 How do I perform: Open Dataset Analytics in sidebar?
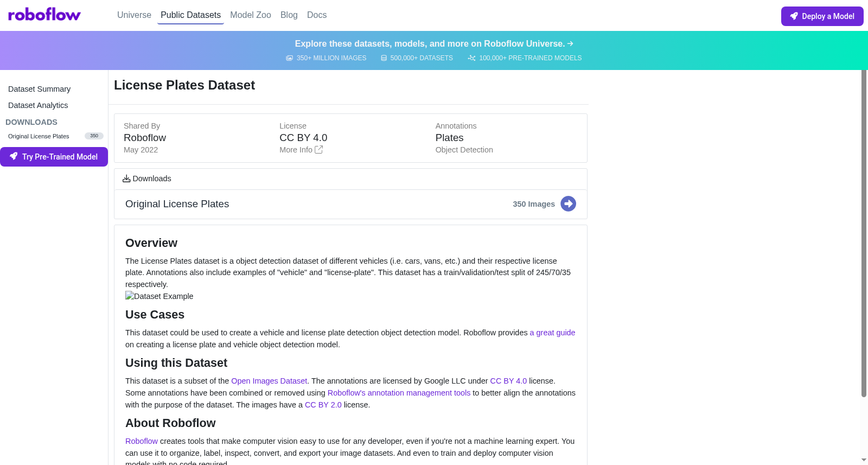[38, 105]
